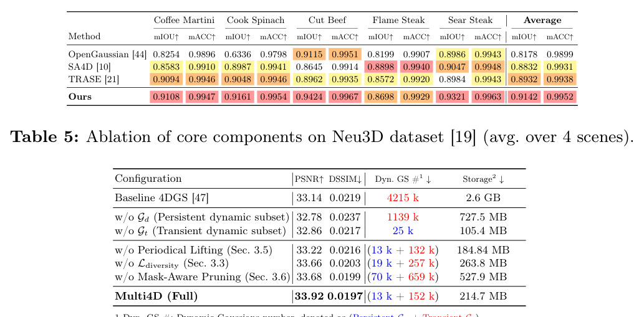Screen dimensions: 644x317
Task: Click the PSNR↑ column header
Action: (310, 179)
